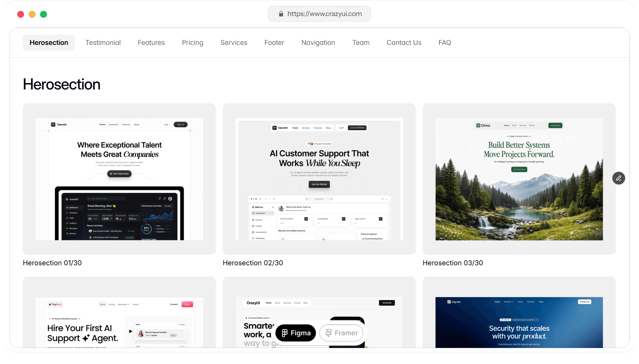Image resolution: width=639 pixels, height=364 pixels.
Task: Switch to the Features tab
Action: [151, 43]
